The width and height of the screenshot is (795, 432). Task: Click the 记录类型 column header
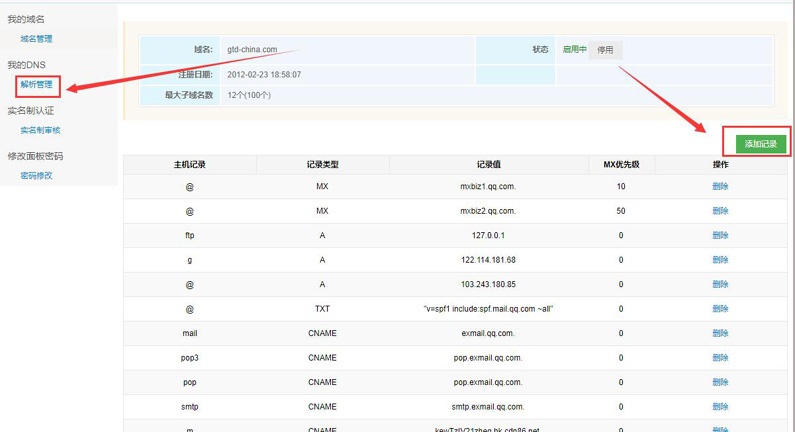tap(322, 164)
